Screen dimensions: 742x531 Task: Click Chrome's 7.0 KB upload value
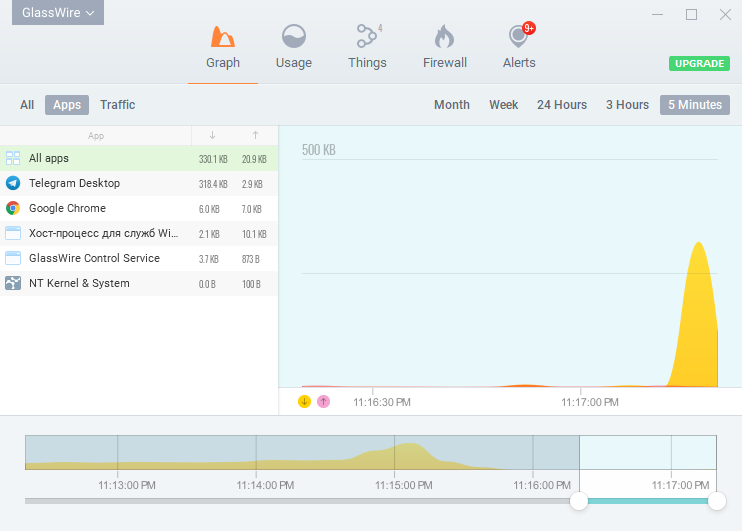click(x=252, y=209)
